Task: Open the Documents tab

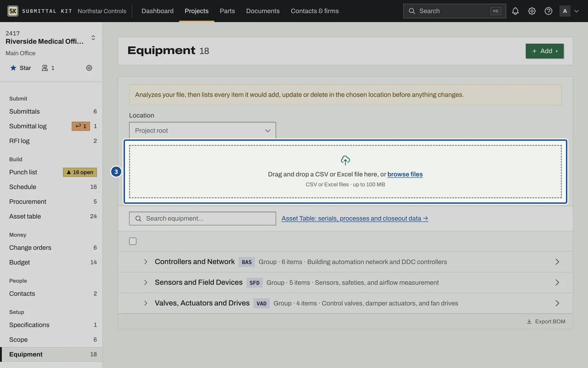Action: pyautogui.click(x=263, y=11)
